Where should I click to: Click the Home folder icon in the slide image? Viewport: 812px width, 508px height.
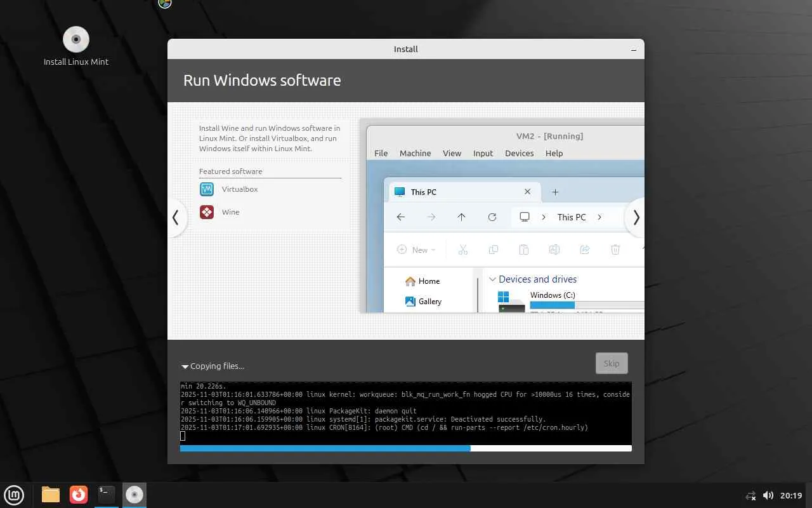click(x=410, y=281)
